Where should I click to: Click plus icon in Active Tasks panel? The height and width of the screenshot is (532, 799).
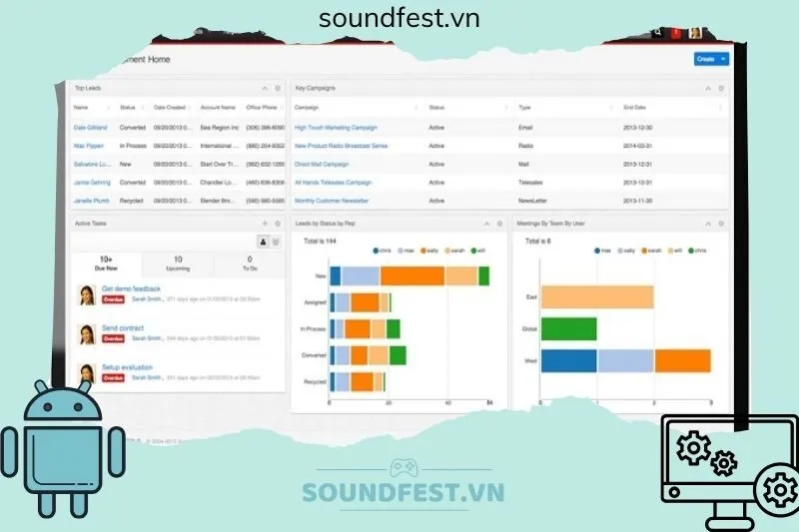(264, 224)
